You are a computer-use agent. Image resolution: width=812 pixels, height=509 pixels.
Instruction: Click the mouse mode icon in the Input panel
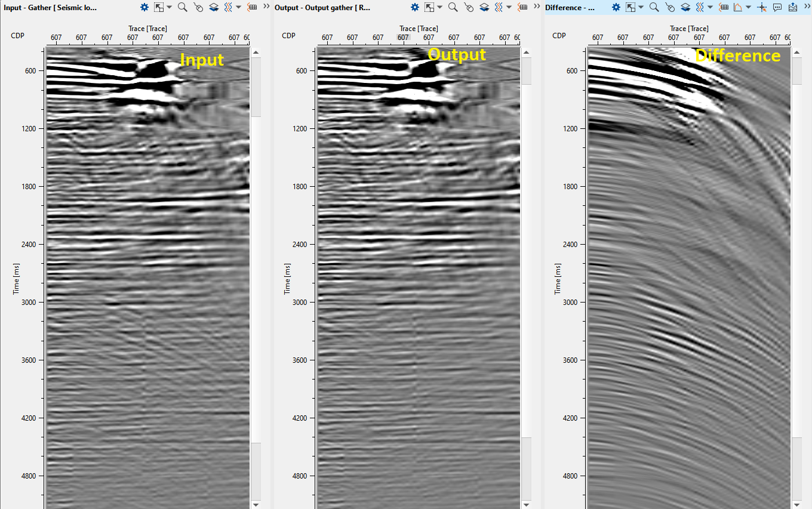click(x=198, y=7)
